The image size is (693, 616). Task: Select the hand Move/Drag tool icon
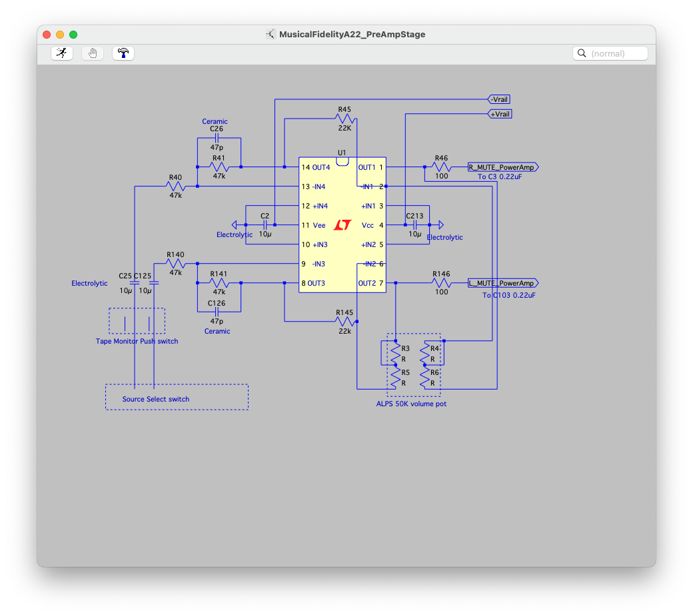(93, 53)
